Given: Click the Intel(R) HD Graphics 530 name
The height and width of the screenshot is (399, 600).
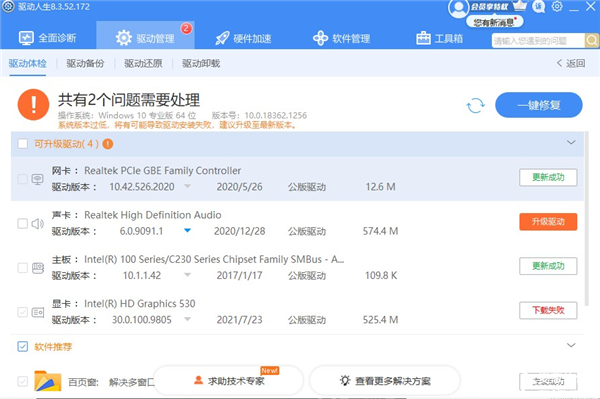Looking at the screenshot, I should 140,304.
